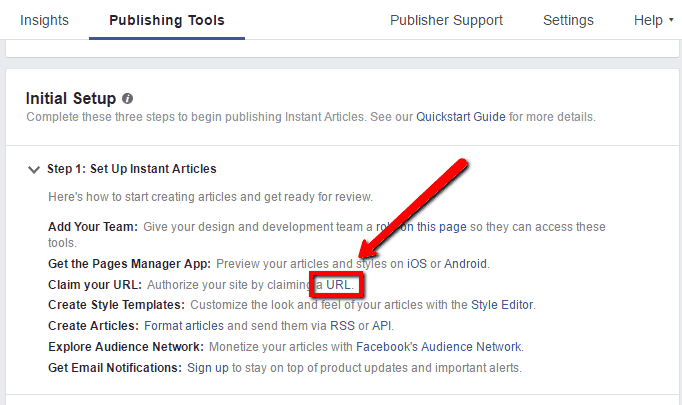The height and width of the screenshot is (405, 682).
Task: Click 'Sign up' for email notifications
Action: [x=209, y=367]
